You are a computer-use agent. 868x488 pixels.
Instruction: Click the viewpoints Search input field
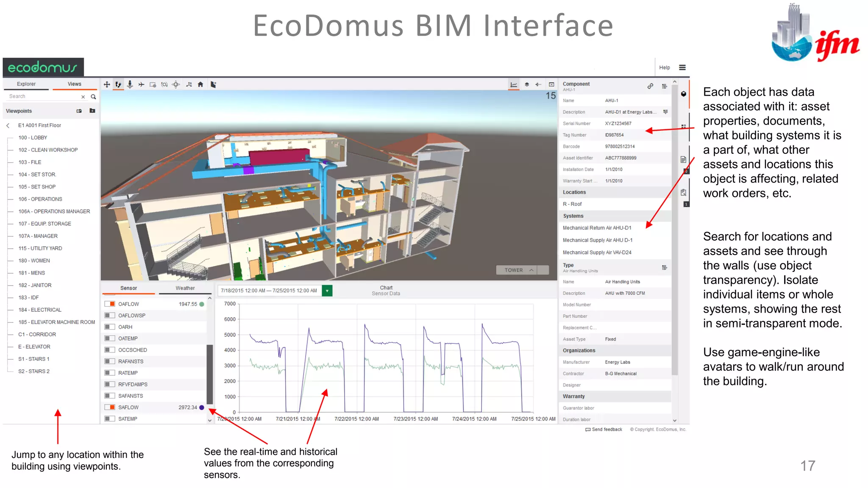pyautogui.click(x=42, y=97)
